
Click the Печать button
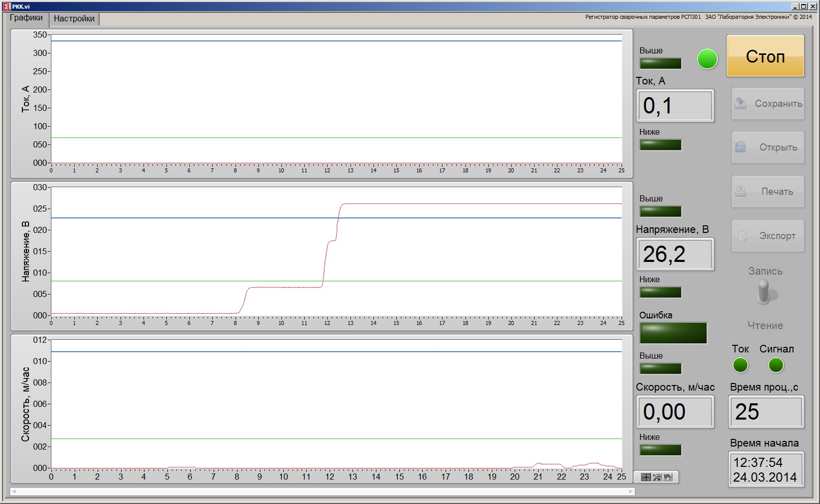(x=768, y=192)
